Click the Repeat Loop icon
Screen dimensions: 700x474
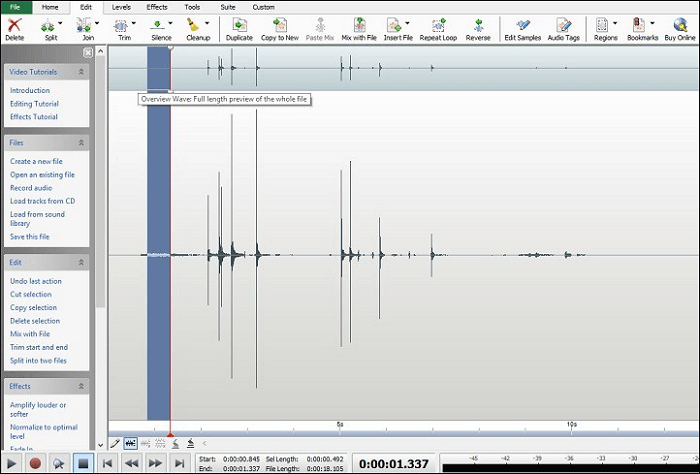pos(437,23)
